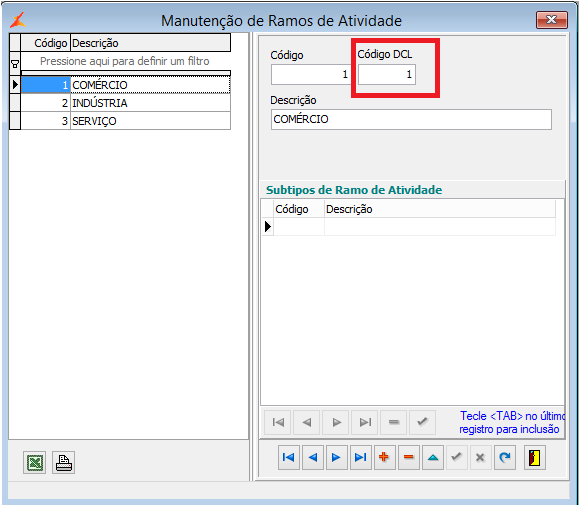This screenshot has width=579, height=508.
Task: Click the Código DCL input field
Action: point(387,75)
